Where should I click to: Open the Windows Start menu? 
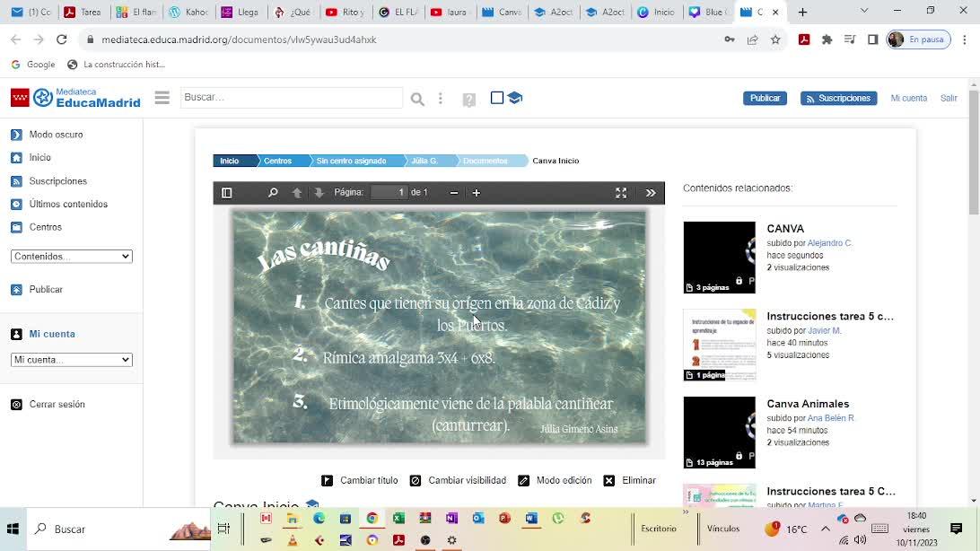[13, 529]
